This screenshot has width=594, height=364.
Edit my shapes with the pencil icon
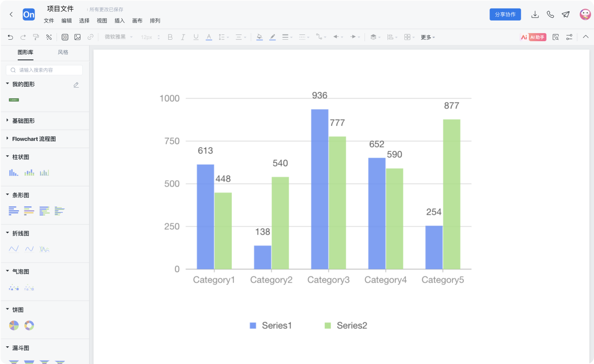pyautogui.click(x=76, y=85)
